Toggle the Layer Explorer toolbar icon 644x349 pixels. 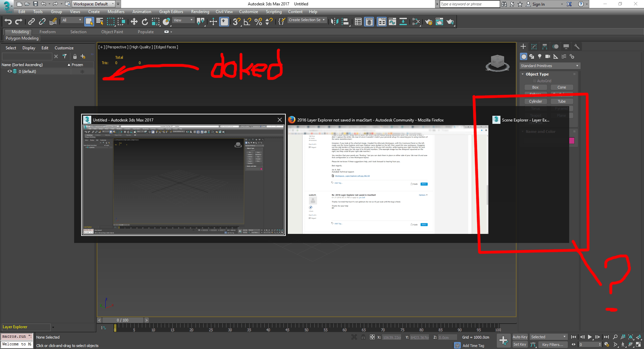(x=369, y=22)
